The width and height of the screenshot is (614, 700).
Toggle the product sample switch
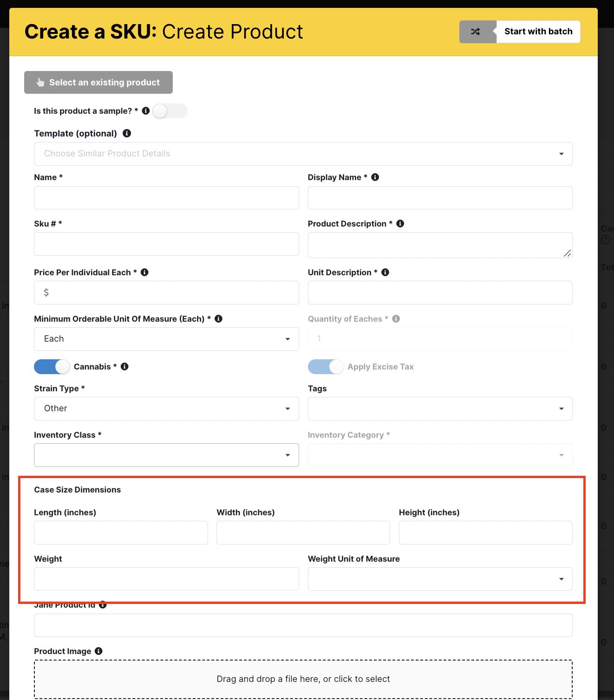tap(170, 111)
